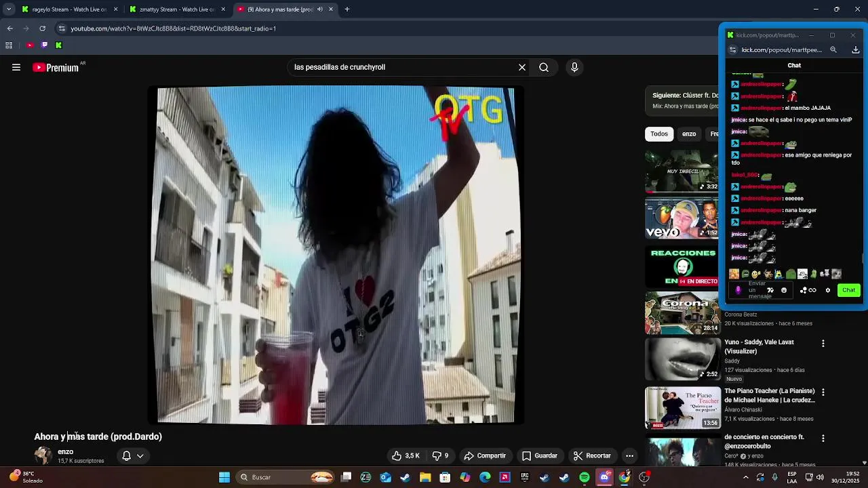Click the search magnifier button

544,67
